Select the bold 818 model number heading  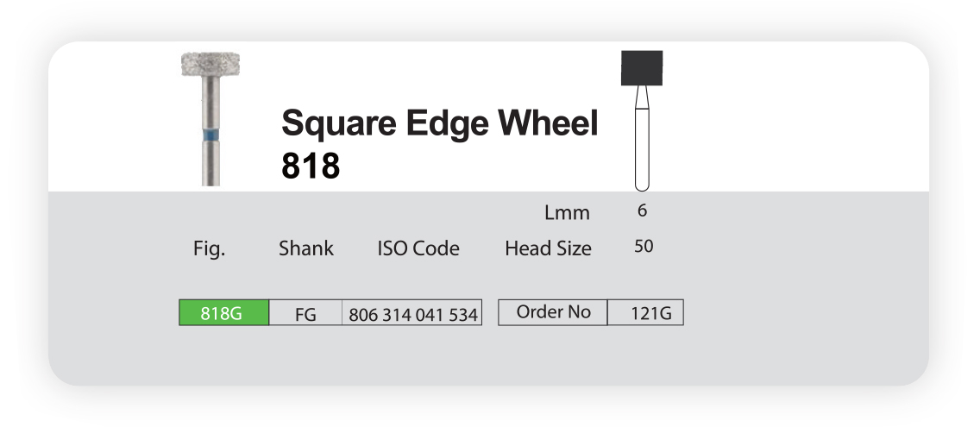pos(311,166)
